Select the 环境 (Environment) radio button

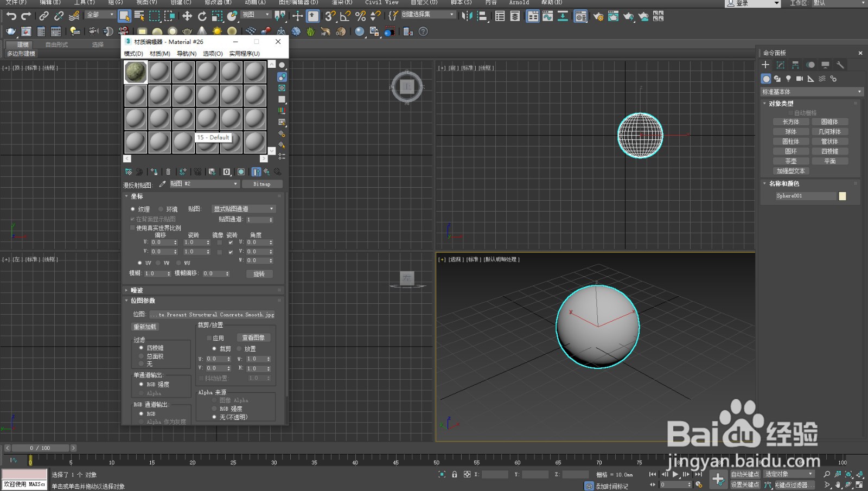[x=161, y=209]
